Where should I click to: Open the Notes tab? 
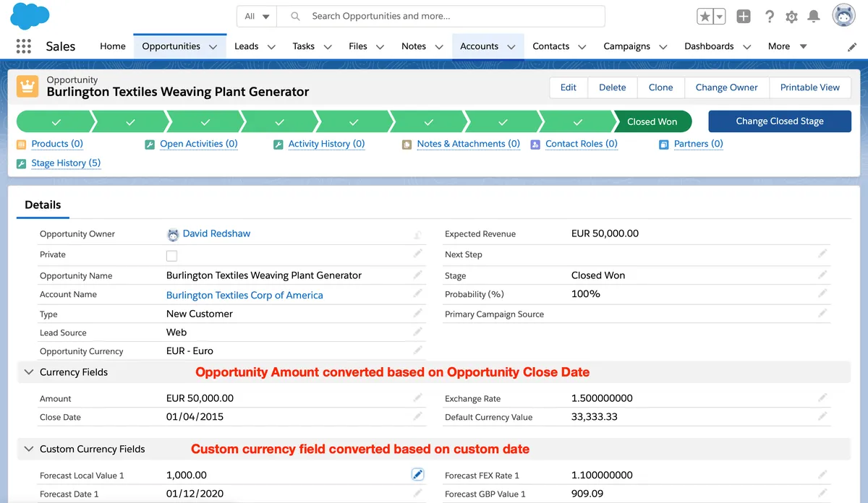(x=414, y=46)
